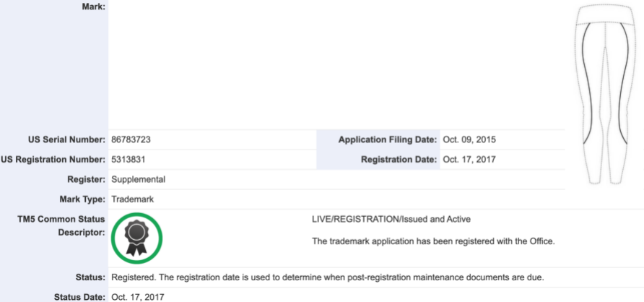Click the Register label
Viewport: 644px width, 302px height.
point(86,180)
